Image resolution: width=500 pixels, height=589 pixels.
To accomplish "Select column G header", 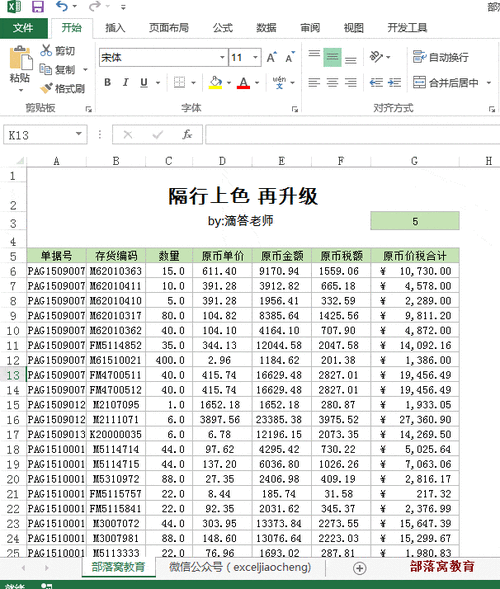I will (415, 161).
